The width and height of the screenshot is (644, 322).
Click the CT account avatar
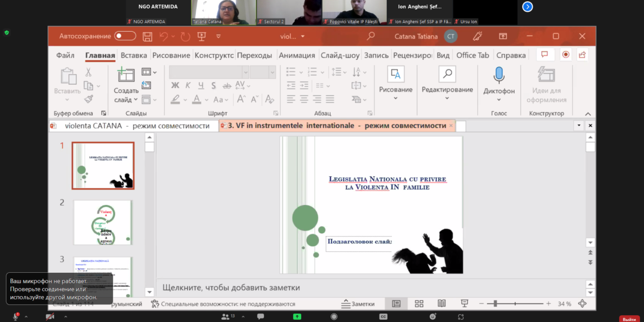tap(451, 36)
